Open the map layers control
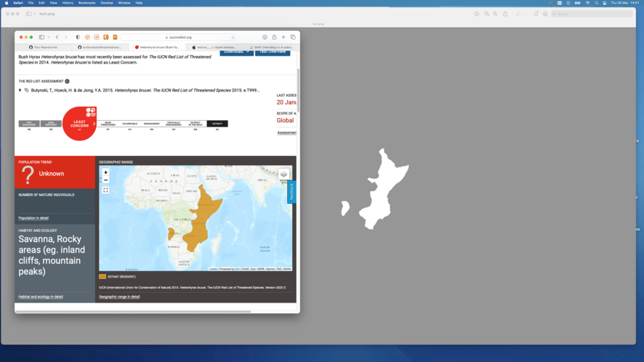 283,175
